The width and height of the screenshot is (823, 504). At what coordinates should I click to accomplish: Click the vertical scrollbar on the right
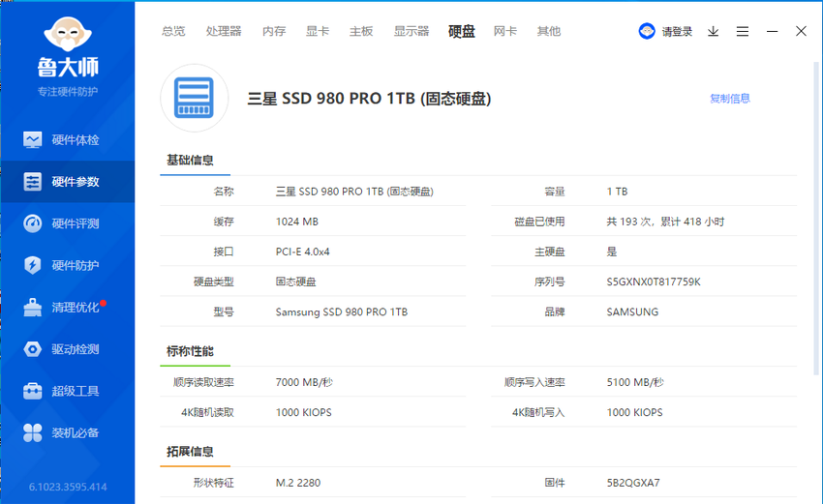click(816, 218)
